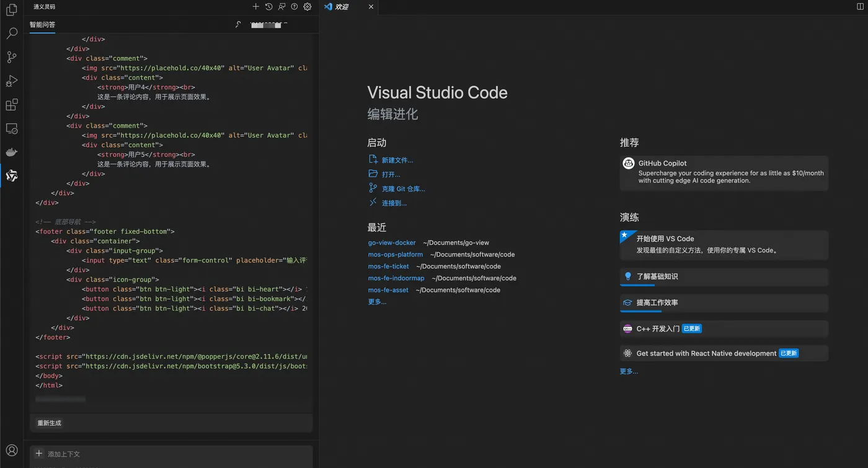Click the open folder icon under 启动
Viewport: 868px width, 468px height.
[x=373, y=174]
